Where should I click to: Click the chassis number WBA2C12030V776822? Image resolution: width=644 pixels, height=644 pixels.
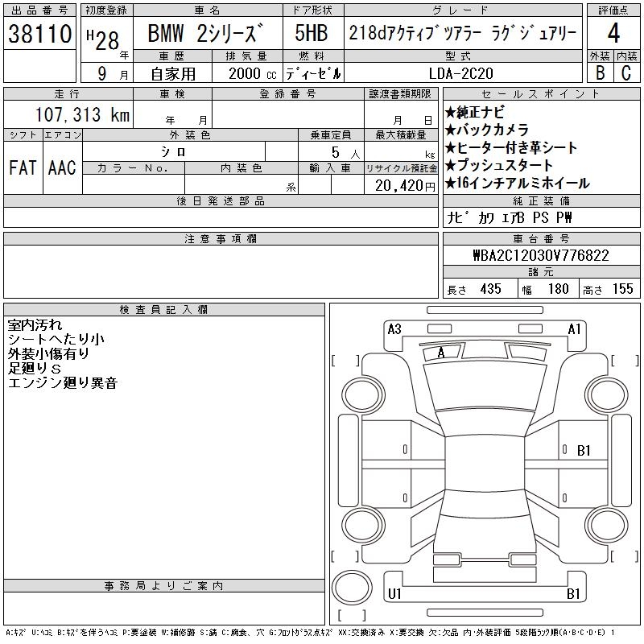[x=541, y=255]
